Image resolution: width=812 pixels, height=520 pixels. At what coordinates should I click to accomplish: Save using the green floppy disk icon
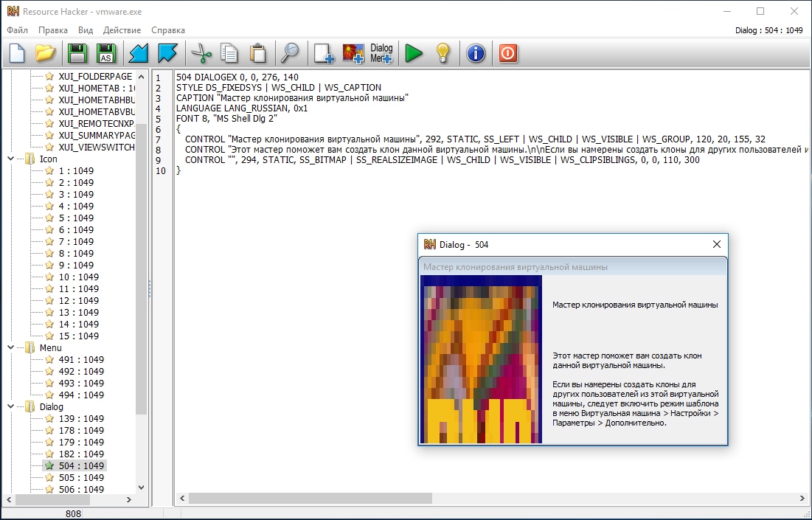(x=77, y=53)
